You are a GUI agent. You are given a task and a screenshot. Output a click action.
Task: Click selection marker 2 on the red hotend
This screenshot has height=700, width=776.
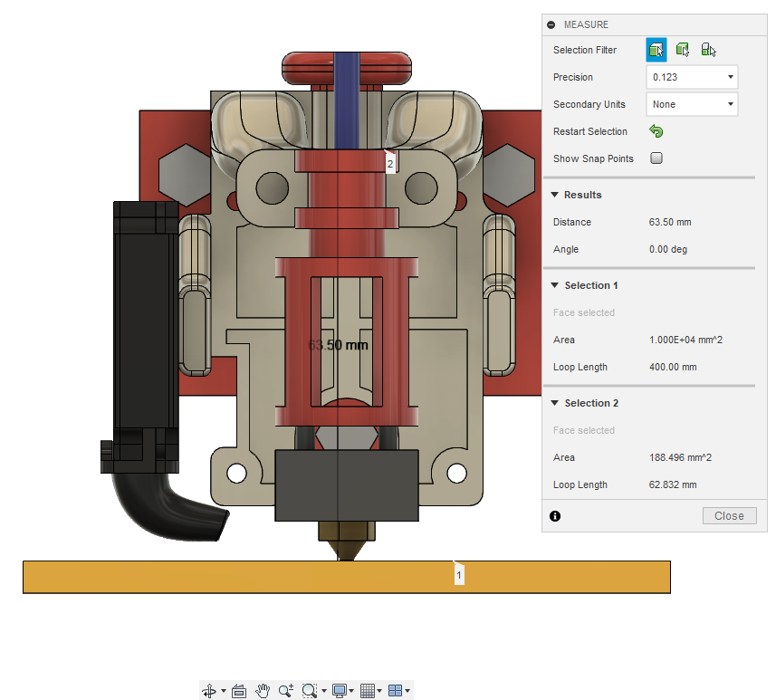(390, 163)
